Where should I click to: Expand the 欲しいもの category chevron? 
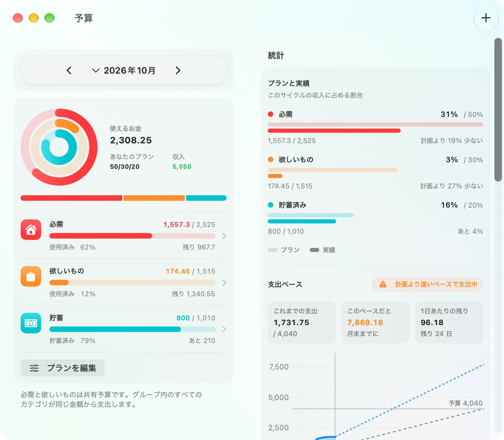click(224, 283)
